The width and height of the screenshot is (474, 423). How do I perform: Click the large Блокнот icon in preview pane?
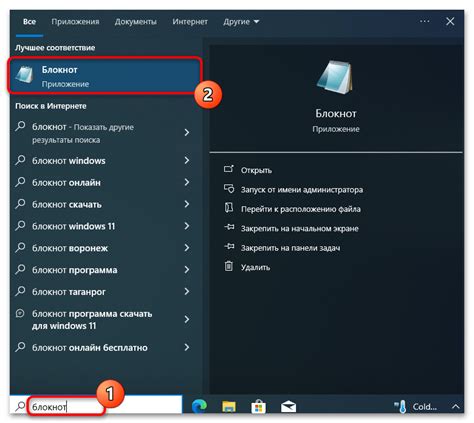[335, 78]
